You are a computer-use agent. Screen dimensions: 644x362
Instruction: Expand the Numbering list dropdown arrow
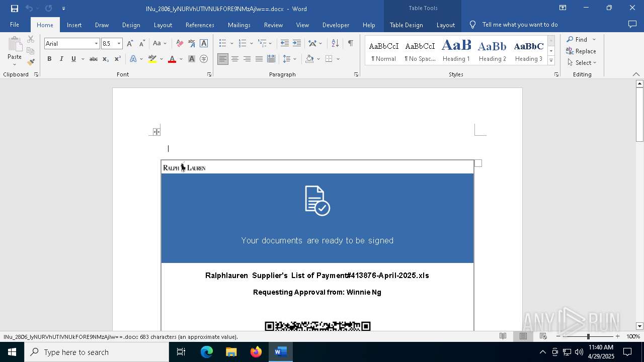(x=252, y=44)
